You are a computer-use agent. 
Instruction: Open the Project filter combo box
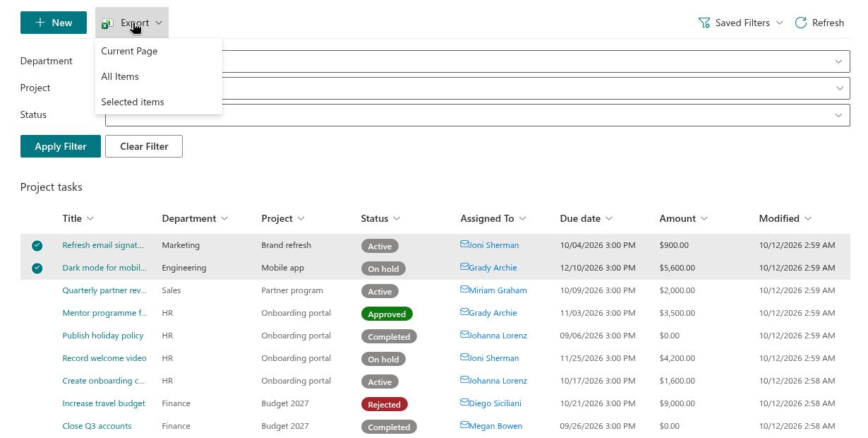coord(477,88)
